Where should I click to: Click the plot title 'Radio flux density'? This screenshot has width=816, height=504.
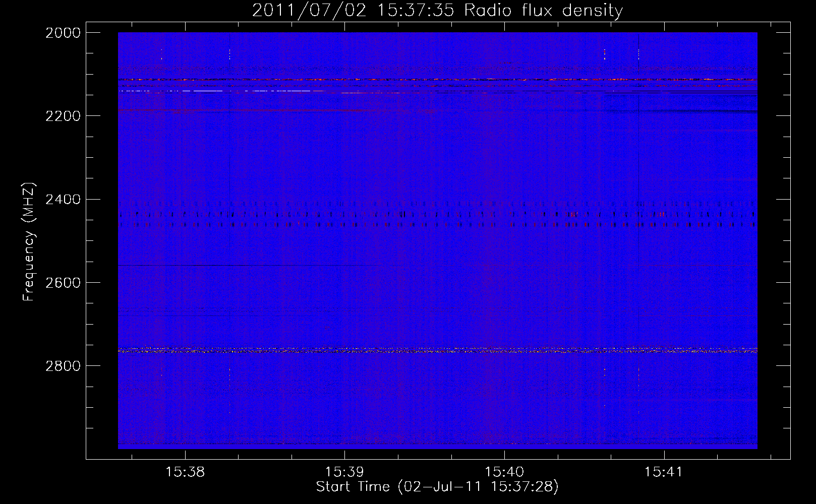pos(543,10)
